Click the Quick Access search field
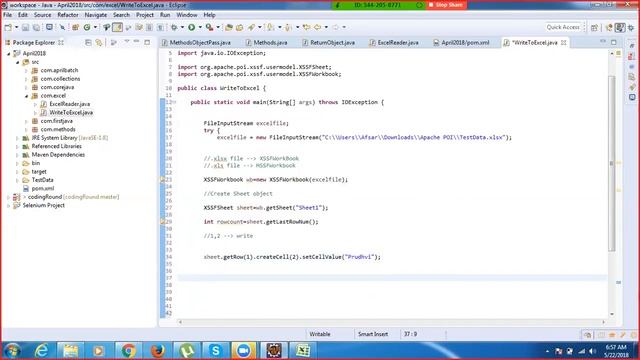640x360 pixels. [x=564, y=27]
